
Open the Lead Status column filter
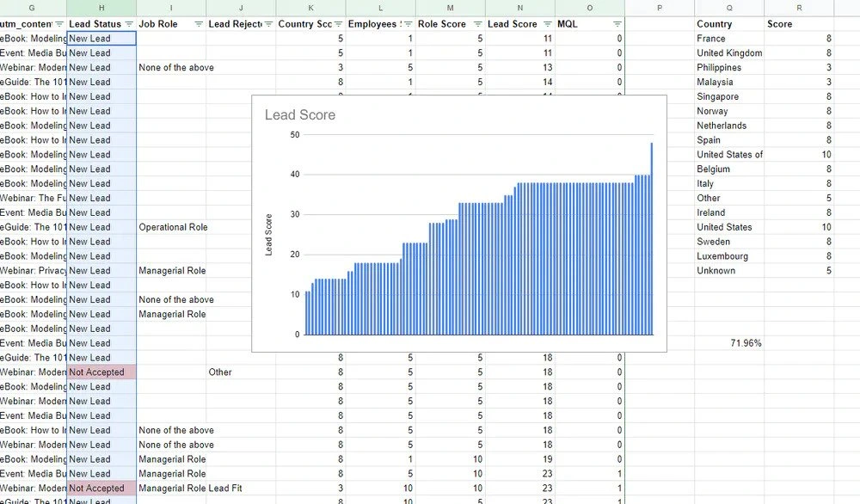tap(129, 24)
